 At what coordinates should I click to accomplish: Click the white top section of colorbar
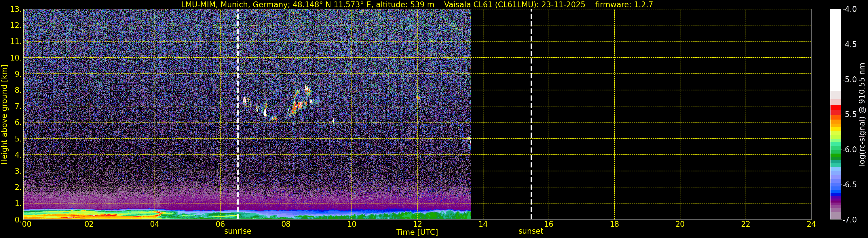click(835, 50)
